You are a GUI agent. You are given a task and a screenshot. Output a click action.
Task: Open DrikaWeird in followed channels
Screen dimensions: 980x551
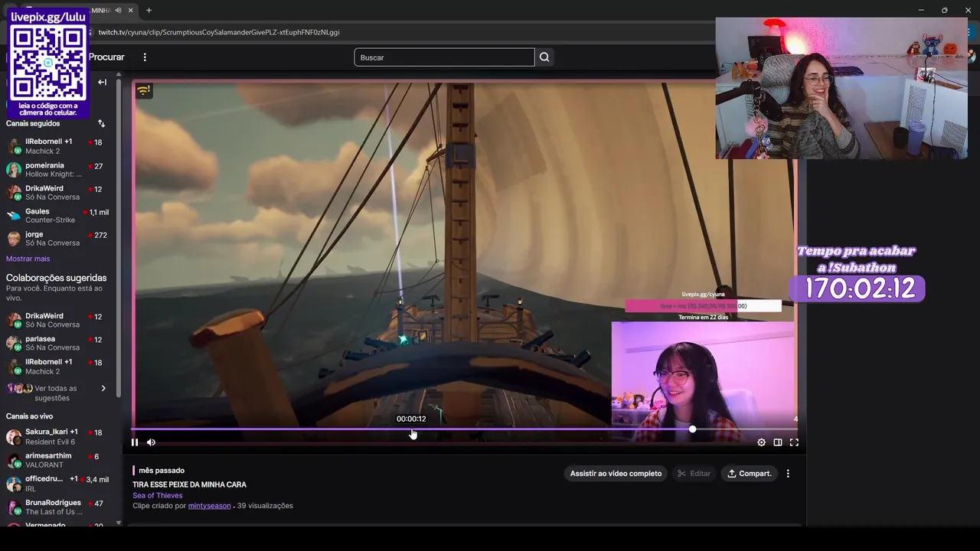coord(57,193)
